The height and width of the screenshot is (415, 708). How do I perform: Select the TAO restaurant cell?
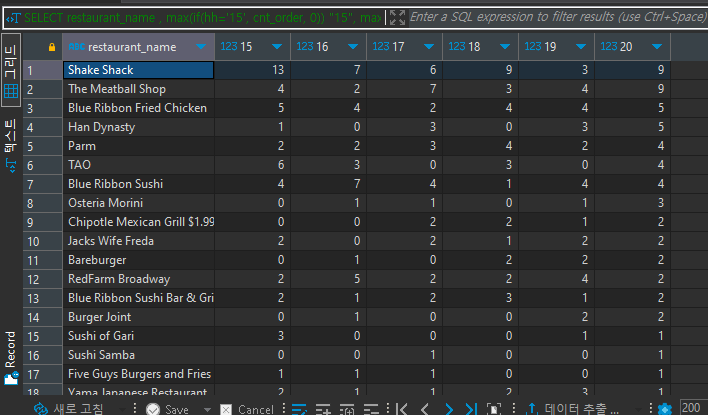(138, 165)
